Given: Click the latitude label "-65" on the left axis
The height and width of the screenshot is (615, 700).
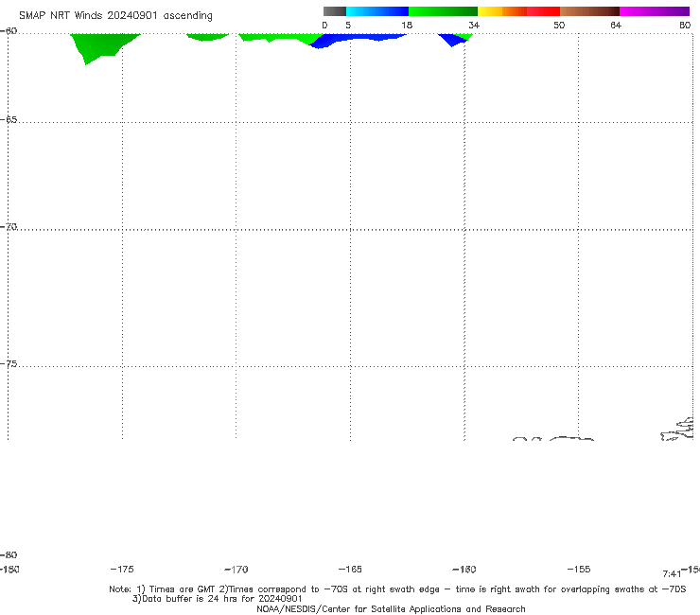Looking at the screenshot, I should pyautogui.click(x=9, y=120).
